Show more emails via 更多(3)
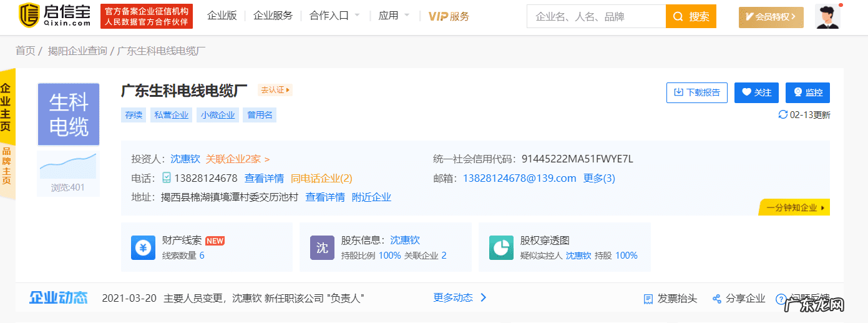 click(599, 178)
